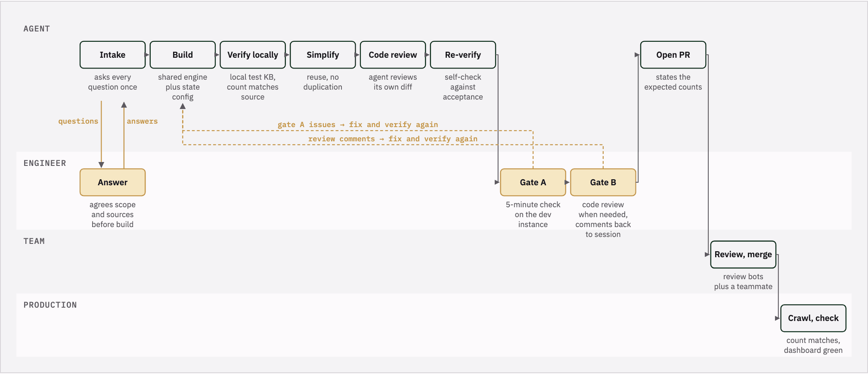Click the 'questions' arrow label
The height and width of the screenshot is (374, 868).
[x=78, y=121]
